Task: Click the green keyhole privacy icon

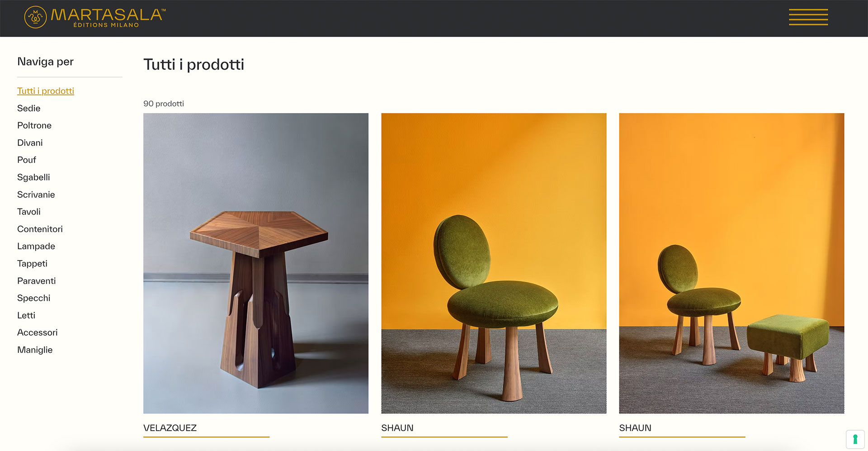Action: click(x=855, y=439)
